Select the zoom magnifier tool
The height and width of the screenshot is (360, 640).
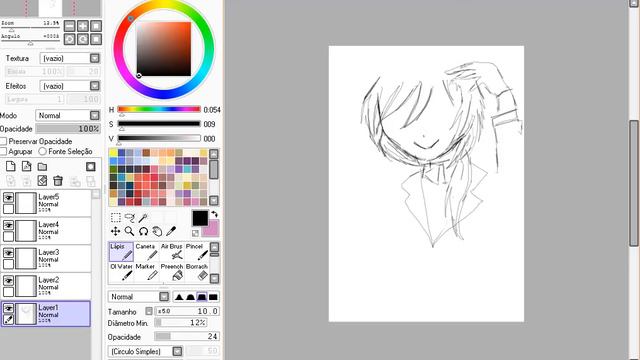130,231
